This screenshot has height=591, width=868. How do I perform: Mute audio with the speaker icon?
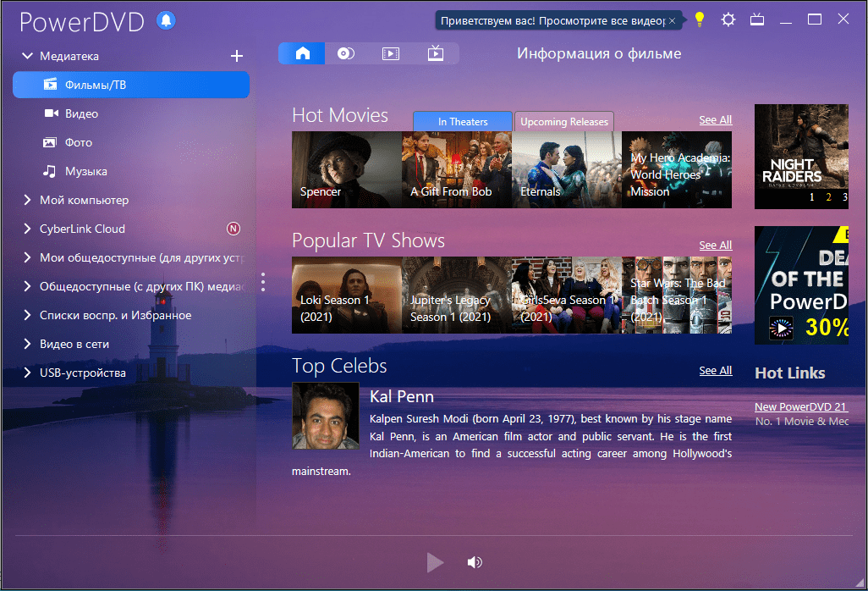pyautogui.click(x=475, y=562)
